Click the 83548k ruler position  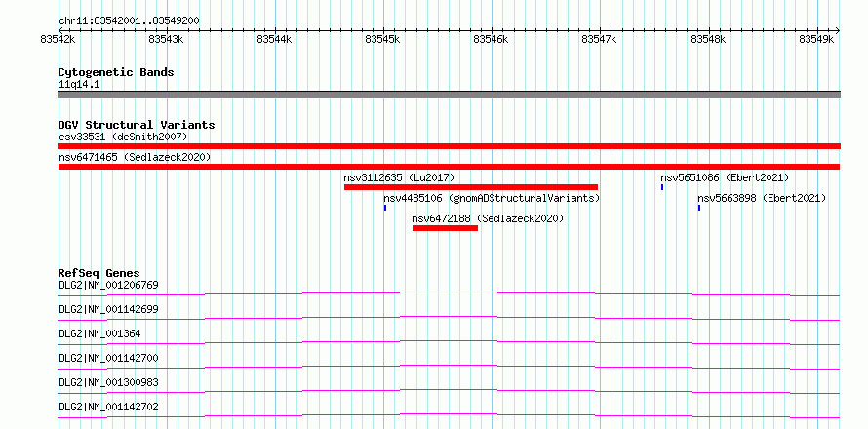[708, 39]
